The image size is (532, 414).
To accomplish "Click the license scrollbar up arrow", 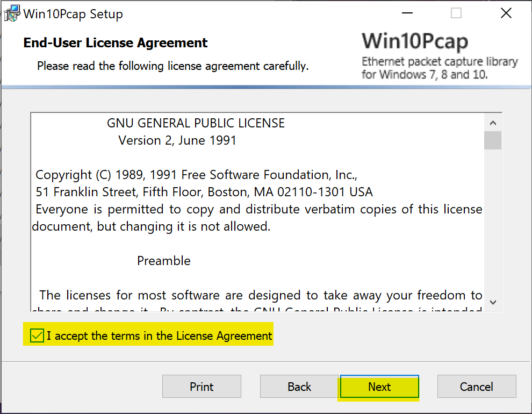I will point(493,123).
